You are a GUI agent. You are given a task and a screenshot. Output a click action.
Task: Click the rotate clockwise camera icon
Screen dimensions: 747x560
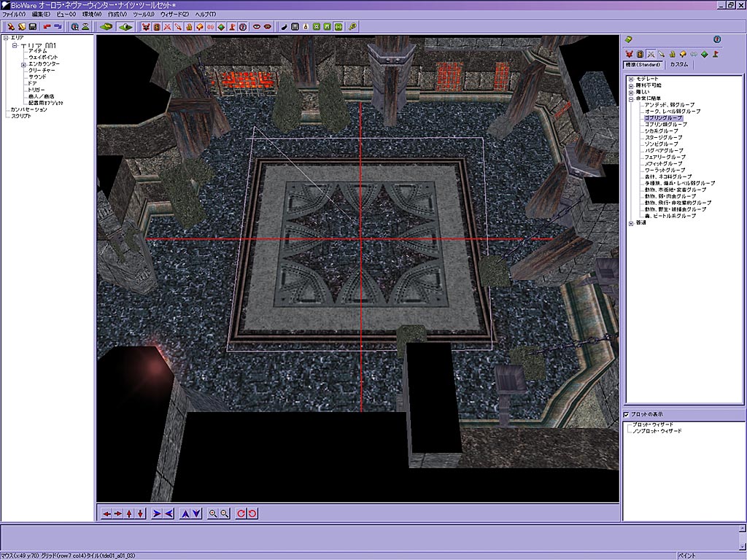[x=241, y=513]
